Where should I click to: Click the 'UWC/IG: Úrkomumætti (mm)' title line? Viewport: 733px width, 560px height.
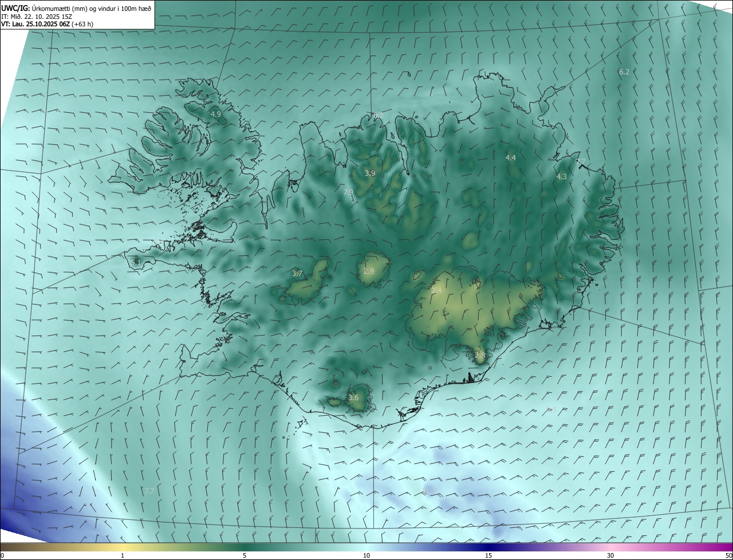(x=77, y=9)
